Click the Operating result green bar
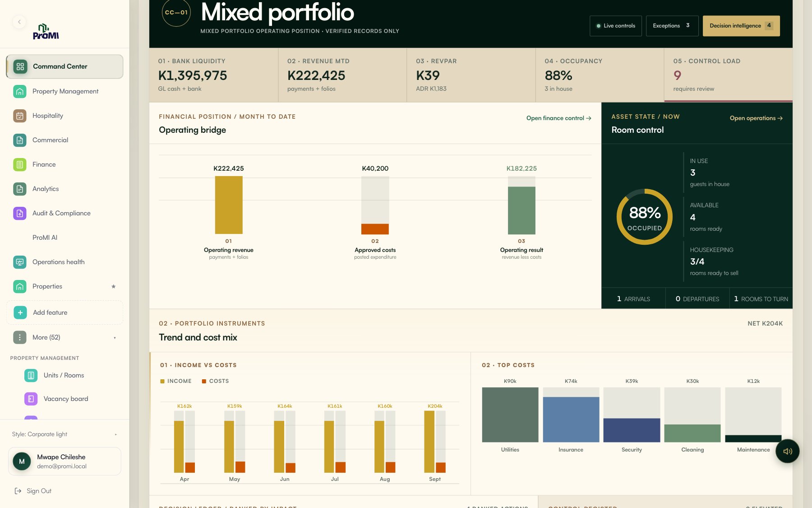This screenshot has height=508, width=812. (x=521, y=210)
